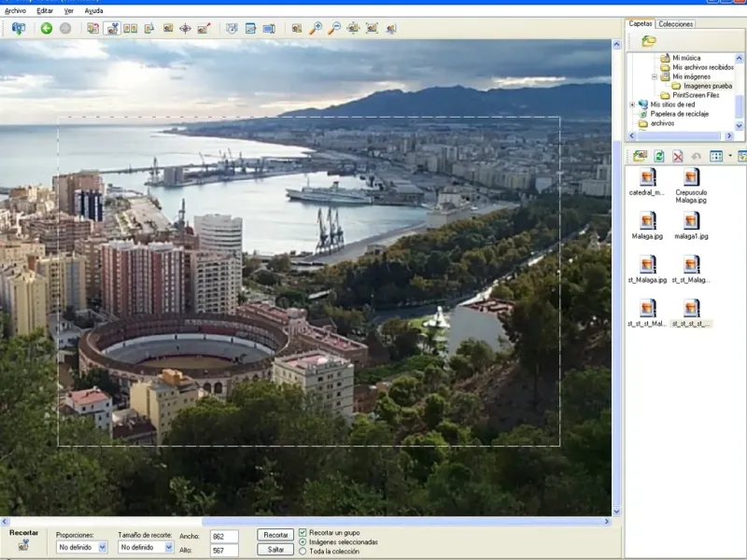The width and height of the screenshot is (747, 560).
Task: Select the 'Imágenes seleccionadas' radio button
Action: pyautogui.click(x=303, y=541)
